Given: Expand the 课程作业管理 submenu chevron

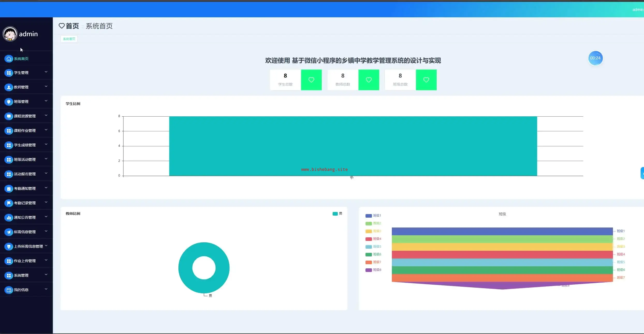Looking at the screenshot, I should tap(46, 130).
